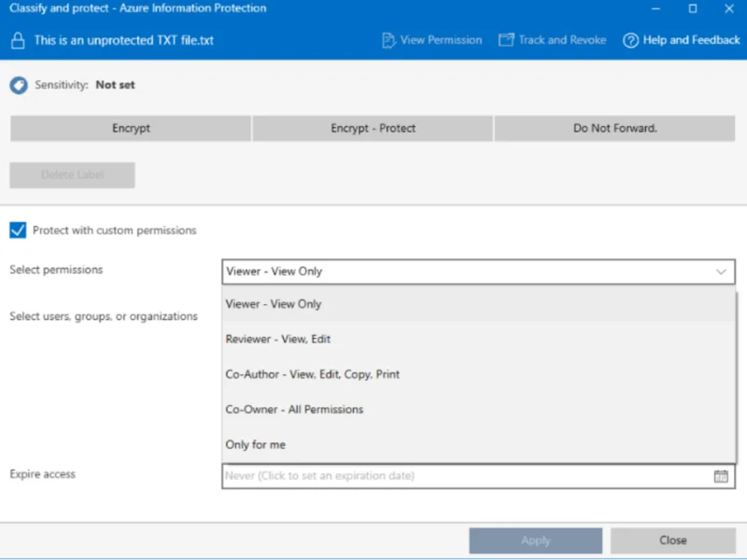
Task: Uncheck Protect with custom permissions
Action: [x=18, y=230]
